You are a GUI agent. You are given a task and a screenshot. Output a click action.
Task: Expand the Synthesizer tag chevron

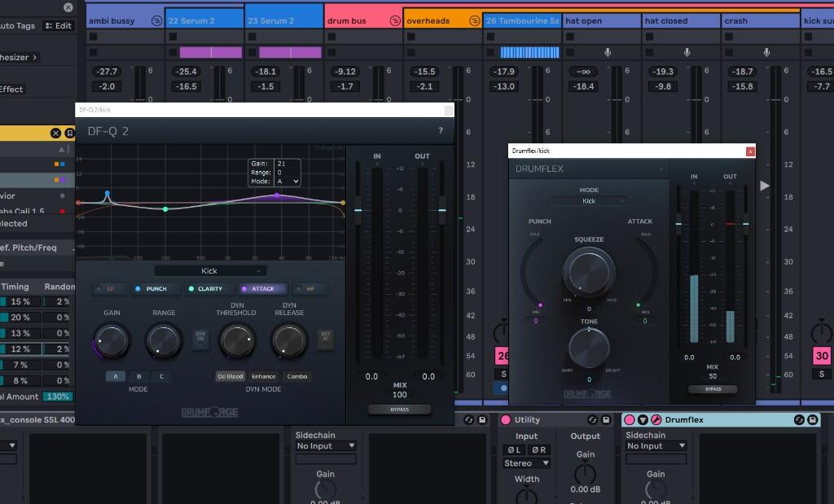pyautogui.click(x=34, y=57)
